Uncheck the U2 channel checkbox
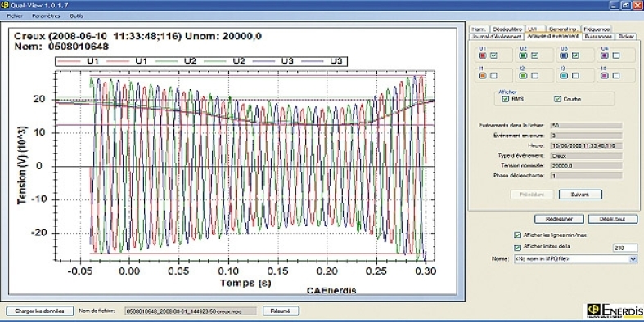This screenshot has width=644, height=322. (x=534, y=56)
